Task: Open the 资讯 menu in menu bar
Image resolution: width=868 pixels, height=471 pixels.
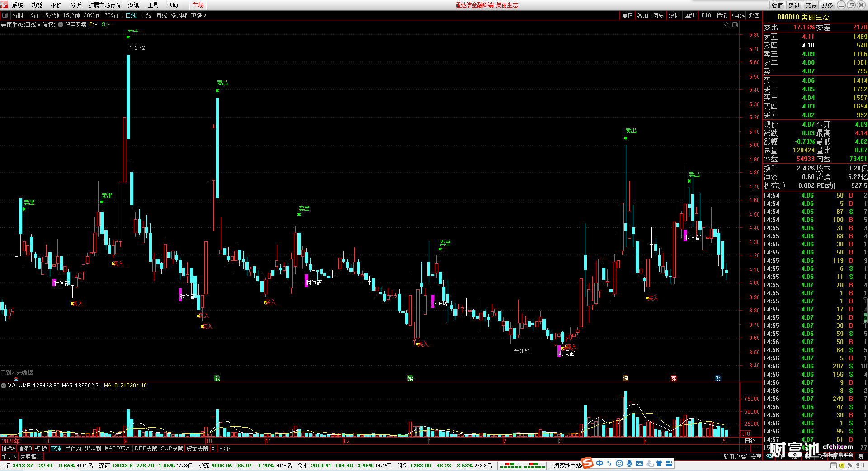Action: pyautogui.click(x=134, y=5)
